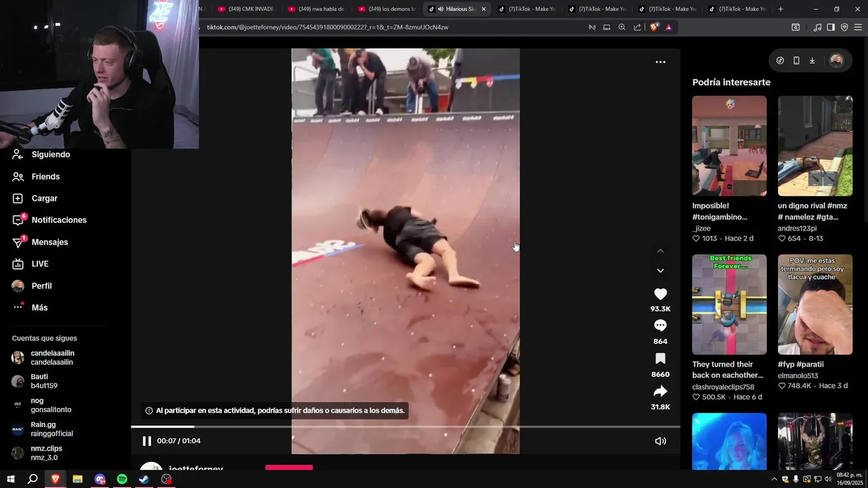This screenshot has width=868, height=488.
Task: Go to previous video with up chevron
Action: tap(660, 251)
